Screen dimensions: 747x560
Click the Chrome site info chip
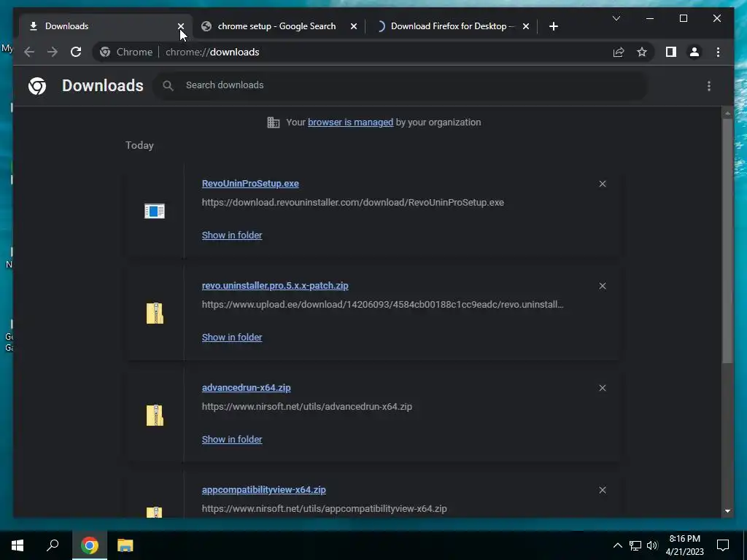pos(126,52)
